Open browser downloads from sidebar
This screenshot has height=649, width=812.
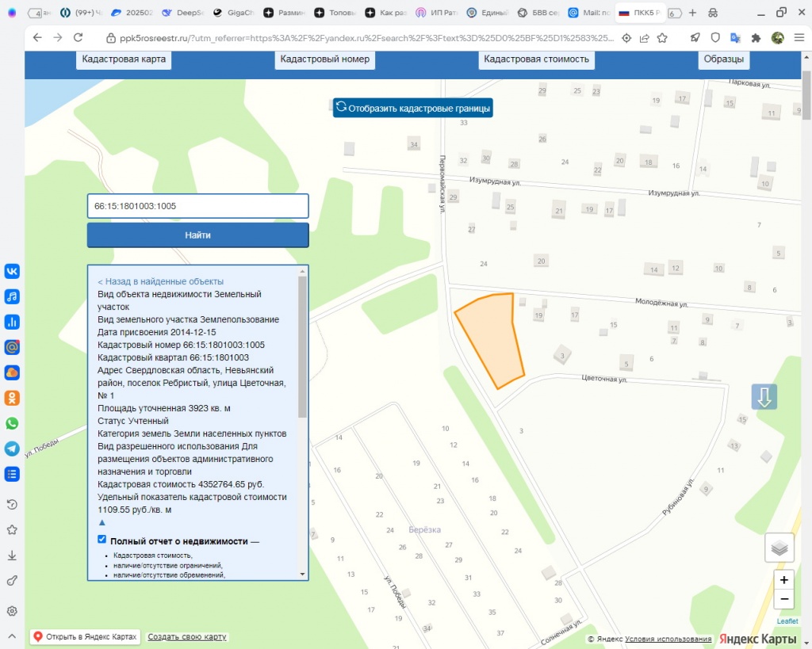click(12, 555)
